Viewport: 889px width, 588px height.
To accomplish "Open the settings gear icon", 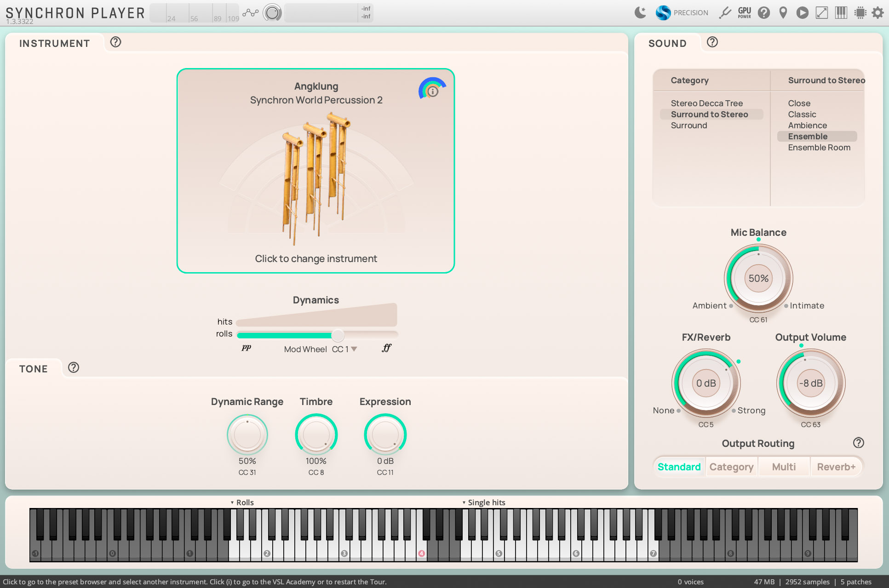I will [x=878, y=12].
